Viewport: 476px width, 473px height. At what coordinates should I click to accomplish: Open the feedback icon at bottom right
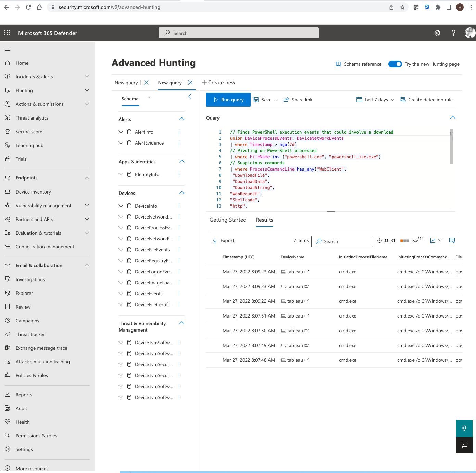pos(464,445)
